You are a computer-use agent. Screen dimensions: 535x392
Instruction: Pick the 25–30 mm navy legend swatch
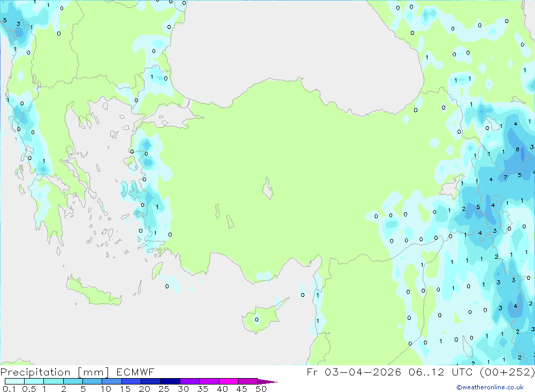[170, 381]
